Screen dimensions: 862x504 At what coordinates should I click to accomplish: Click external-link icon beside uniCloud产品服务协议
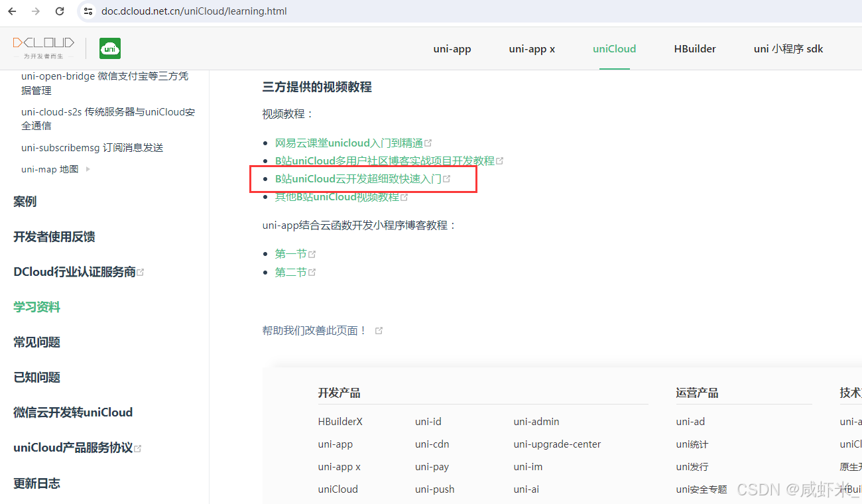click(138, 448)
